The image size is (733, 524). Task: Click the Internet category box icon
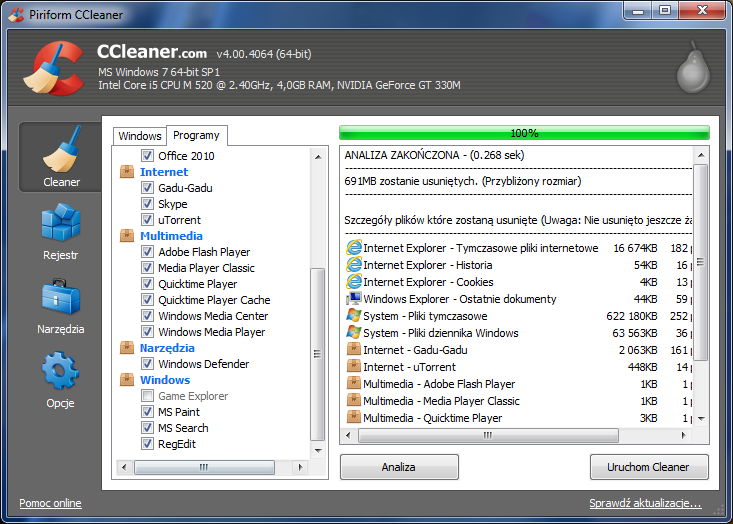click(x=127, y=172)
